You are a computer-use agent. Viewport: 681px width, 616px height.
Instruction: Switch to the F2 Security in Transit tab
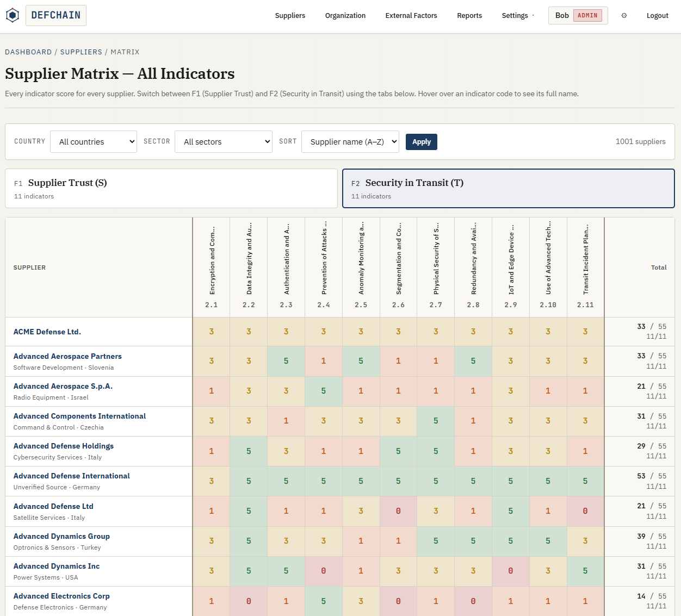pos(509,188)
